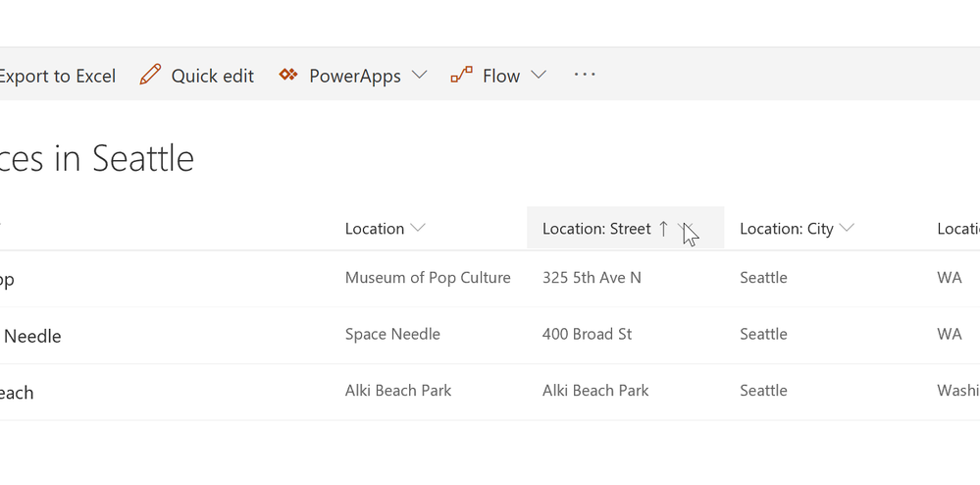The height and width of the screenshot is (485, 980).
Task: Click the PowerApps diamond icon
Action: [x=288, y=76]
